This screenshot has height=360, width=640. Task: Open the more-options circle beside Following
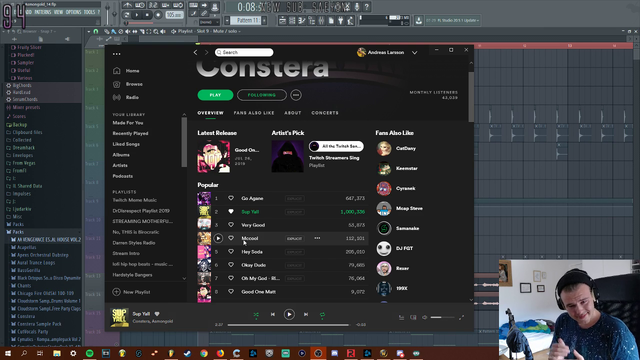296,95
